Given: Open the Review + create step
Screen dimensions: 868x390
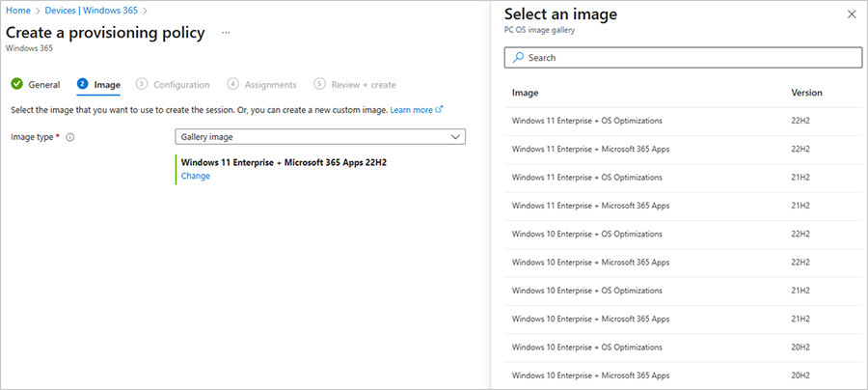Looking at the screenshot, I should 355,85.
